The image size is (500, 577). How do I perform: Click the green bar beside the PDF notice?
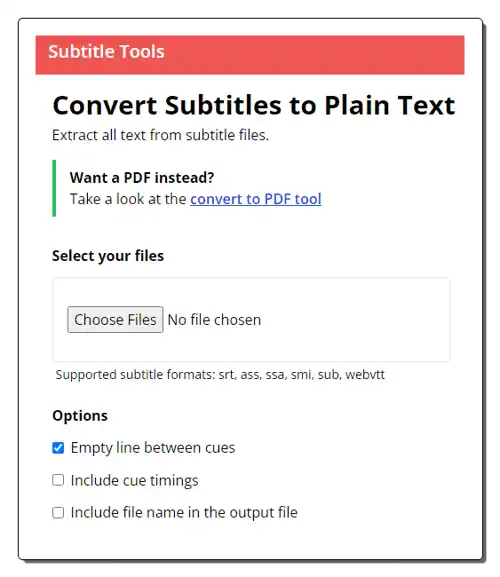[54, 188]
